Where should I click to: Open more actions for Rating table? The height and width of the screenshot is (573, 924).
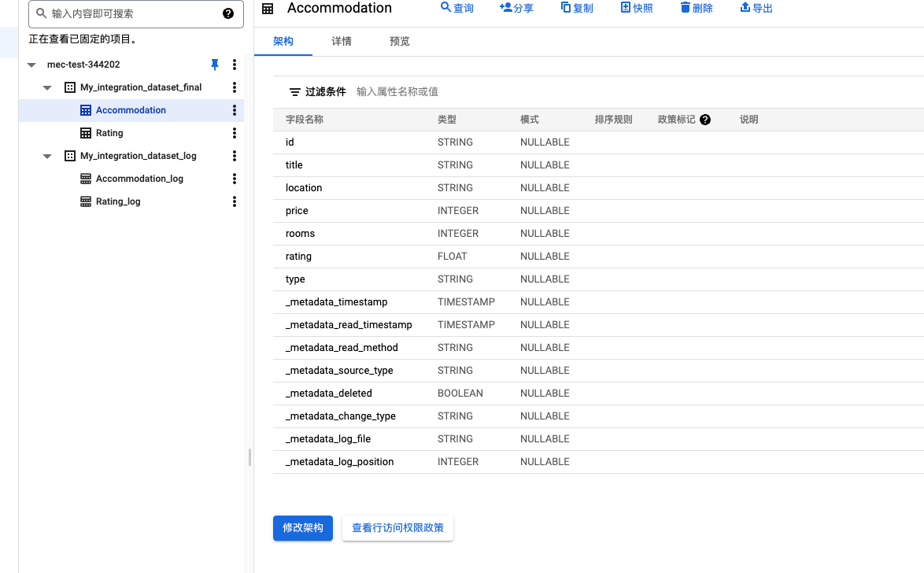235,133
